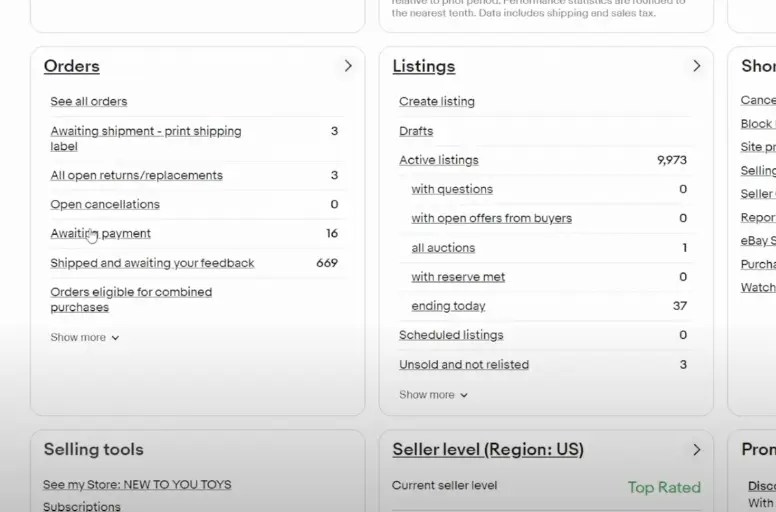
Task: Click the Orders section heading
Action: [71, 66]
